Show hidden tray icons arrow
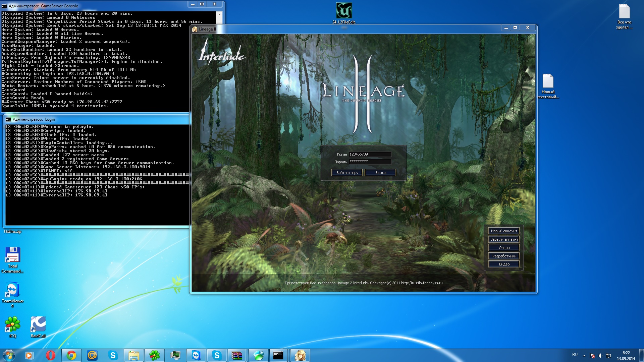This screenshot has height=362, width=644. [x=584, y=356]
